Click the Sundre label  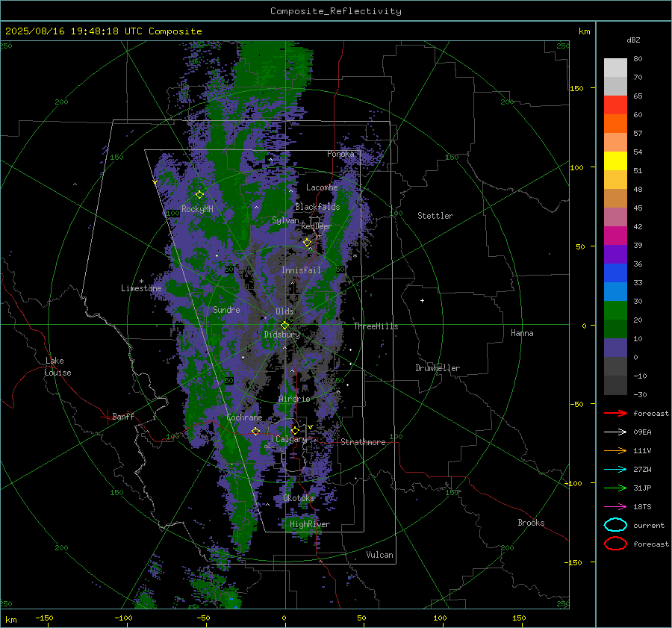(x=226, y=310)
